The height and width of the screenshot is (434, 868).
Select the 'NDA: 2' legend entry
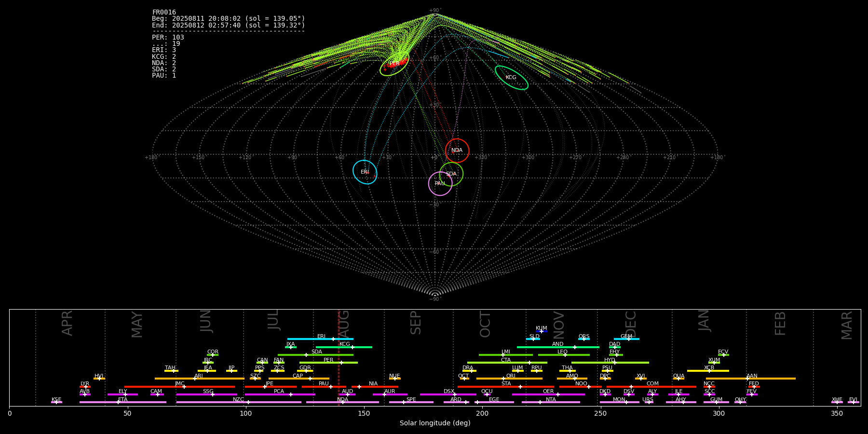[164, 63]
